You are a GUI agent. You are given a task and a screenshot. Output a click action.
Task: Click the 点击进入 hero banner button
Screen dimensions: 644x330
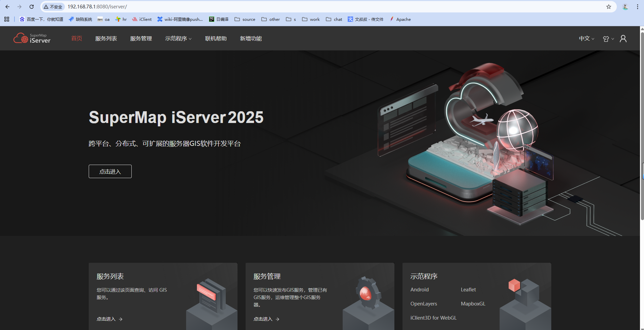tap(110, 171)
